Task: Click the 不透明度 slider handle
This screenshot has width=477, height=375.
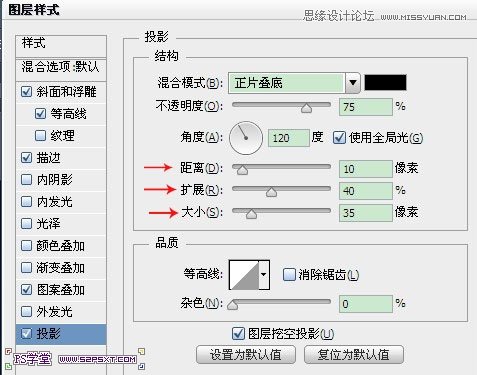Action: tap(306, 108)
